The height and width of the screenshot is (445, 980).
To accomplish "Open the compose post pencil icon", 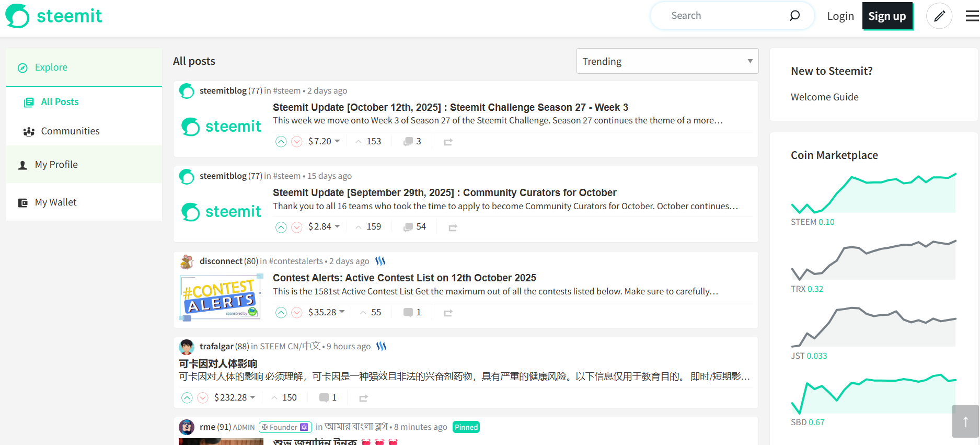I will click(x=939, y=16).
